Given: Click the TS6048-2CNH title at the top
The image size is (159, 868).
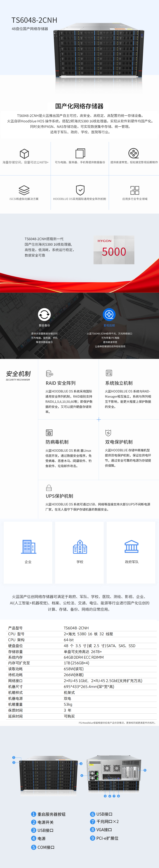Looking at the screenshot, I should [34, 20].
